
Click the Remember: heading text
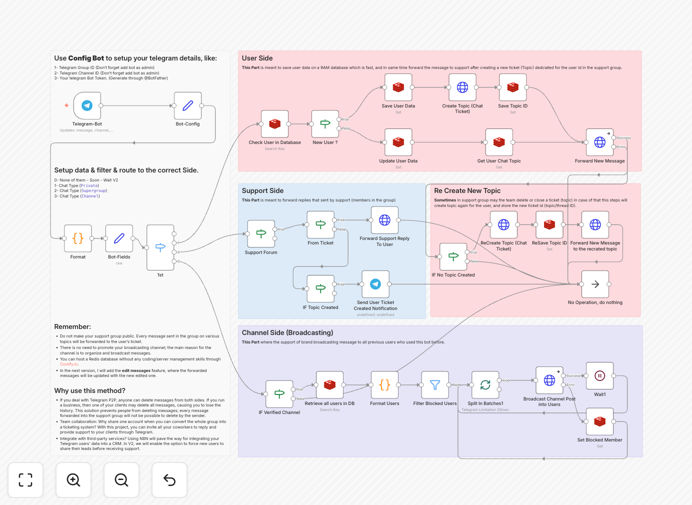(72, 327)
